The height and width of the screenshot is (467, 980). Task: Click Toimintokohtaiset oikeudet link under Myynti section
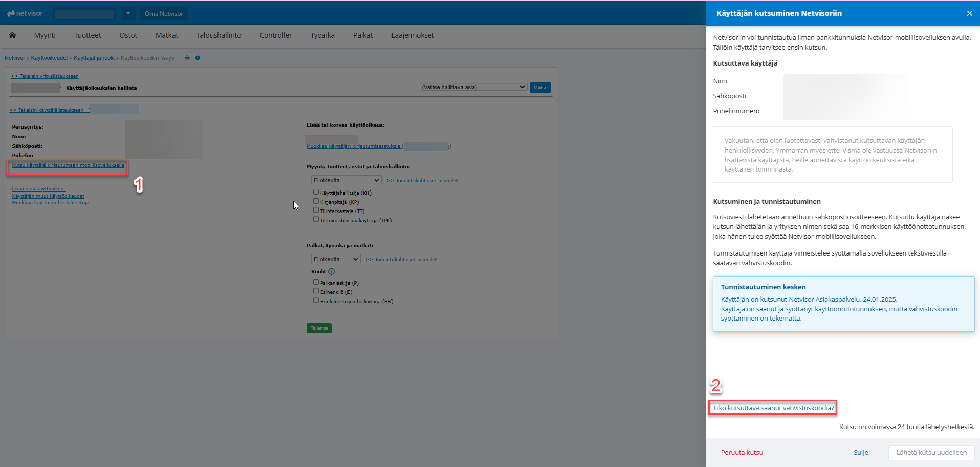pyautogui.click(x=422, y=181)
